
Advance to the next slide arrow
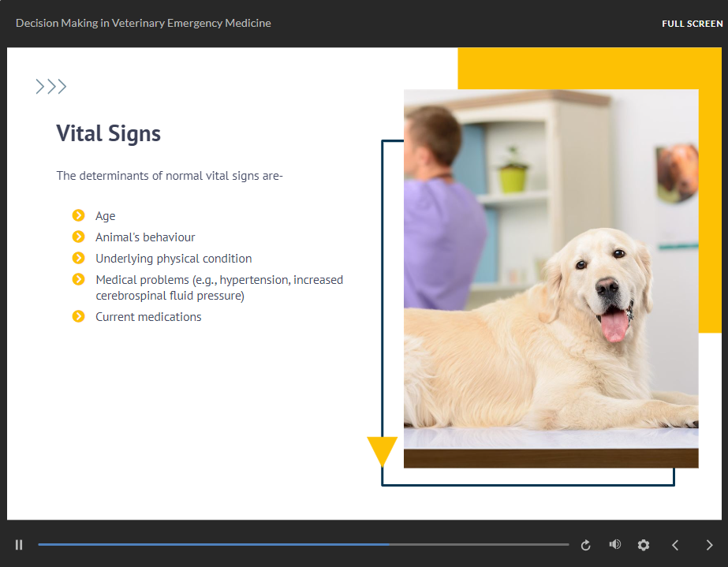coord(709,545)
